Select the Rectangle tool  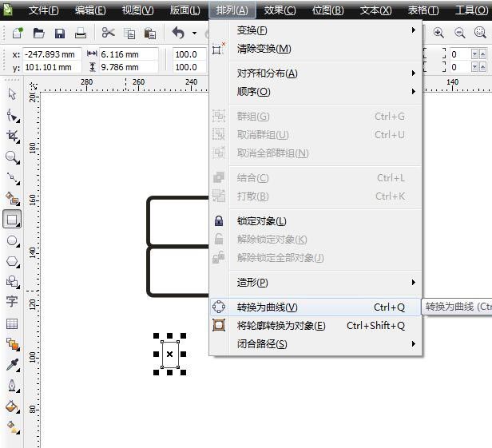pyautogui.click(x=12, y=220)
